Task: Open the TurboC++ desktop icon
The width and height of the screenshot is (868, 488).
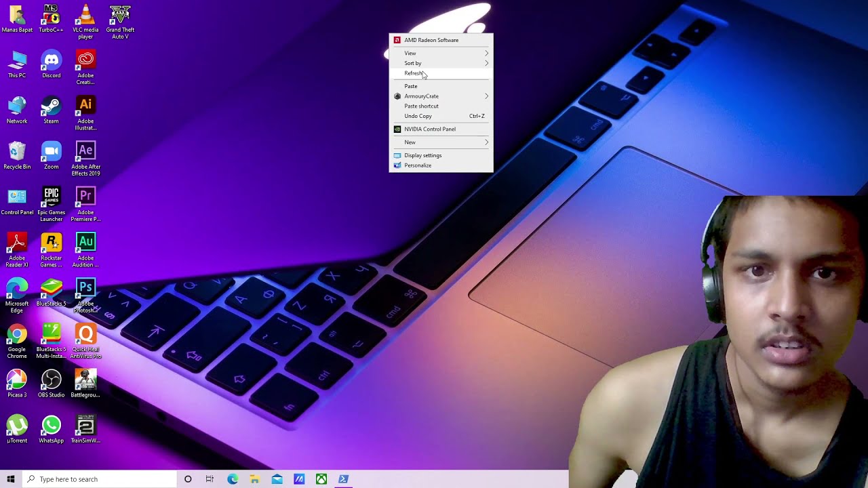Action: pyautogui.click(x=51, y=20)
